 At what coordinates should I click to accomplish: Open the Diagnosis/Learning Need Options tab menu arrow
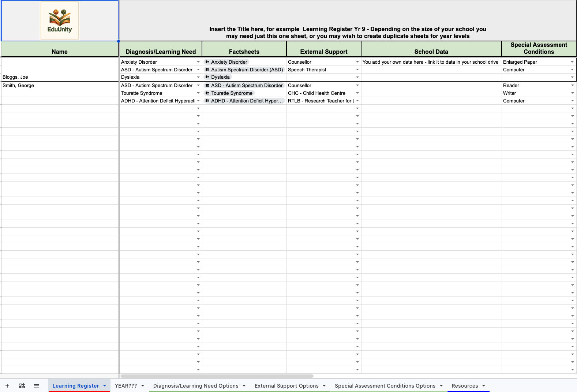click(x=244, y=386)
